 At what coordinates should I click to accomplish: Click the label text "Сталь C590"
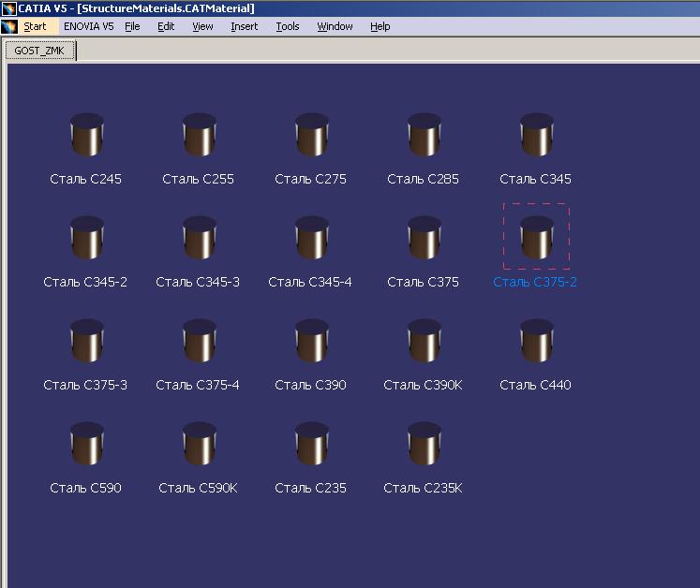85,488
